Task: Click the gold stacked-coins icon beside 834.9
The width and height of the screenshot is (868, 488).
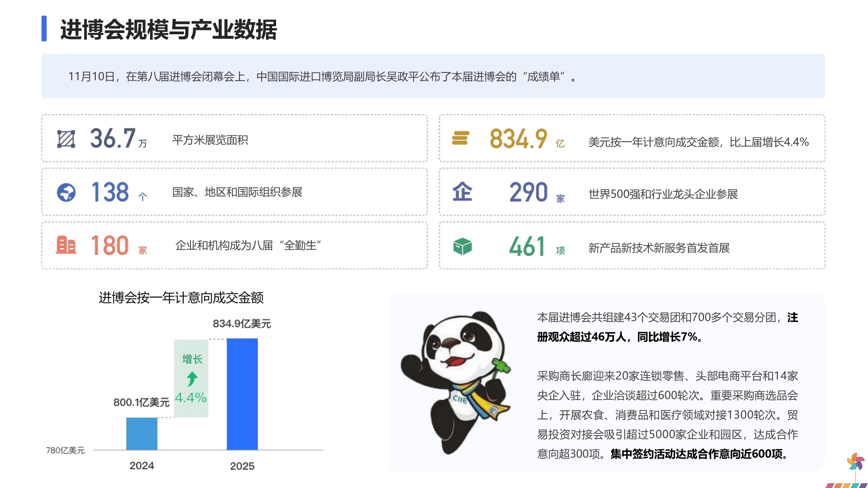Action: pos(461,139)
